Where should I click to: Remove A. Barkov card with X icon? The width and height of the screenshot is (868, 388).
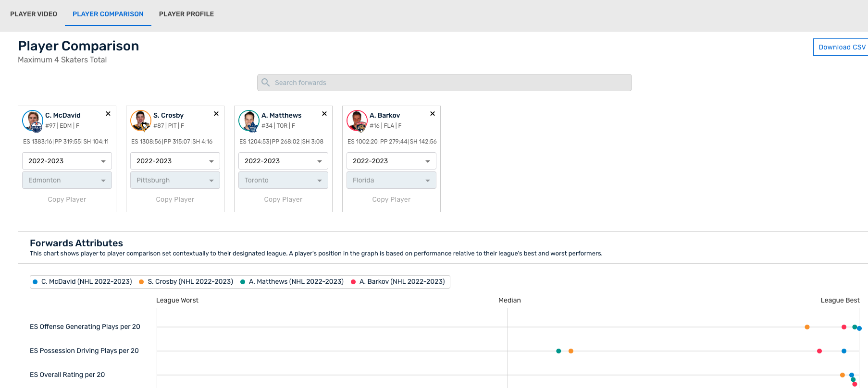pyautogui.click(x=433, y=114)
